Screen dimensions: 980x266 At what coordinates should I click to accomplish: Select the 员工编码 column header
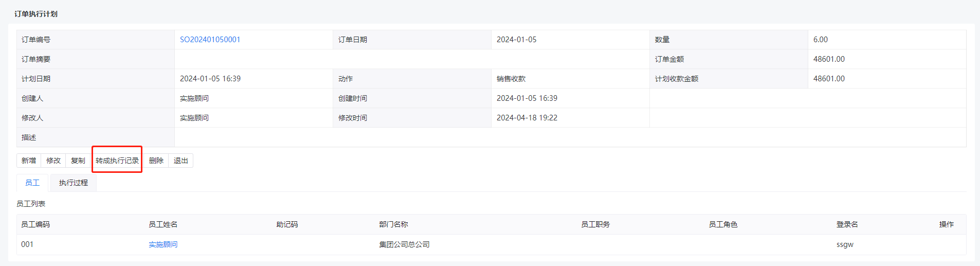pyautogui.click(x=35, y=224)
